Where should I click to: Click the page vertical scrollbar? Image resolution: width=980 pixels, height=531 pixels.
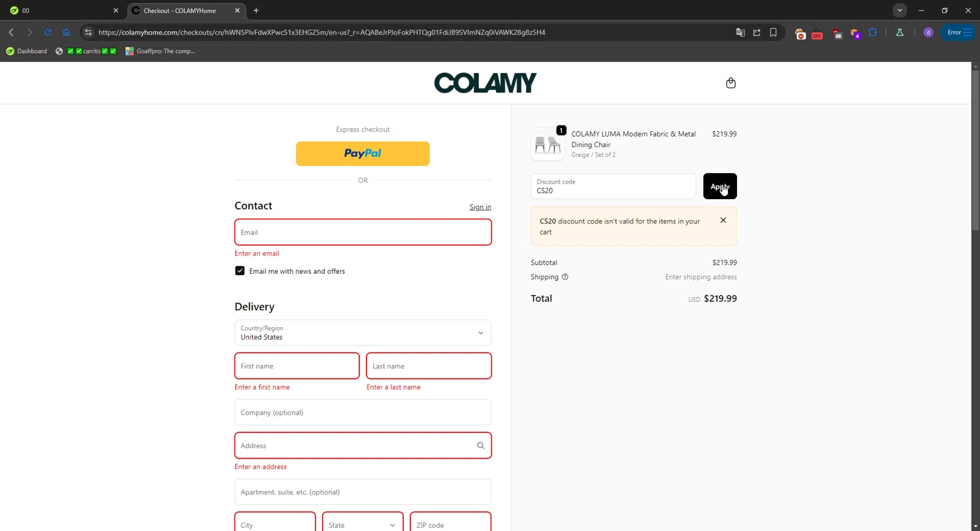coord(975,150)
